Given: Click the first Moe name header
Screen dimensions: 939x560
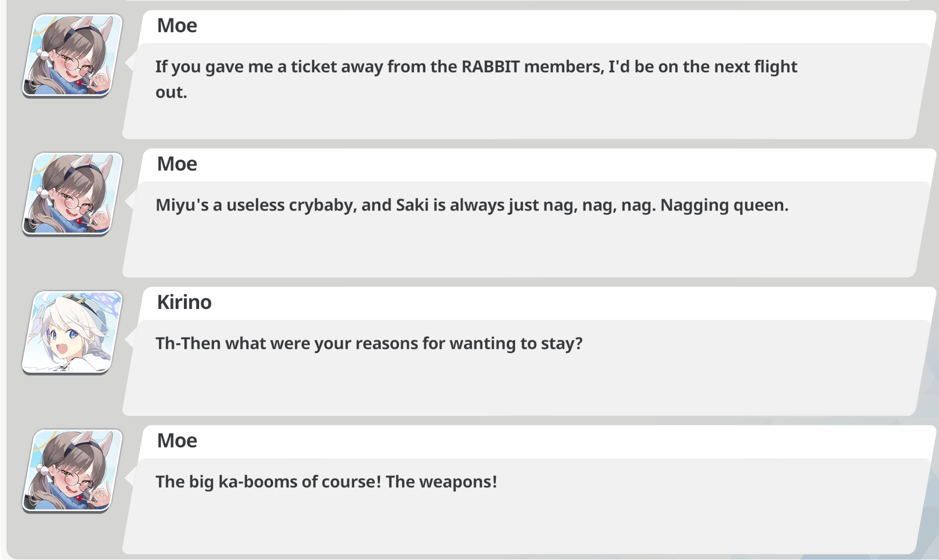Looking at the screenshot, I should pos(177,26).
